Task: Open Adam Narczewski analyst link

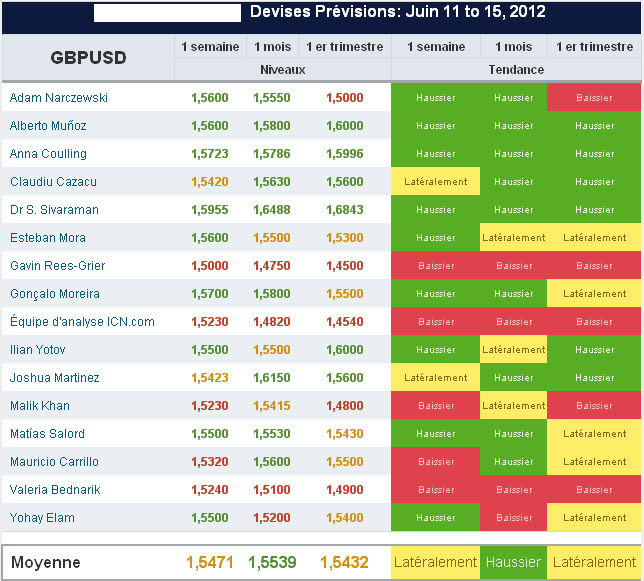Action: click(59, 98)
